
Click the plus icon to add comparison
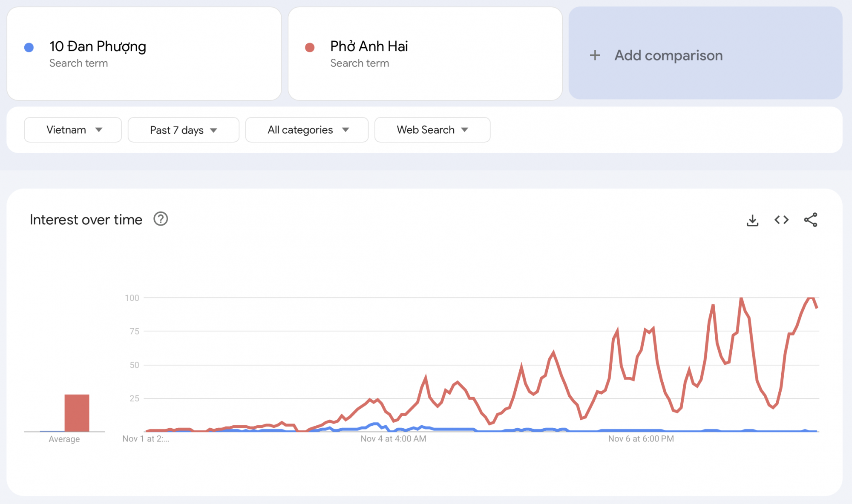tap(595, 55)
